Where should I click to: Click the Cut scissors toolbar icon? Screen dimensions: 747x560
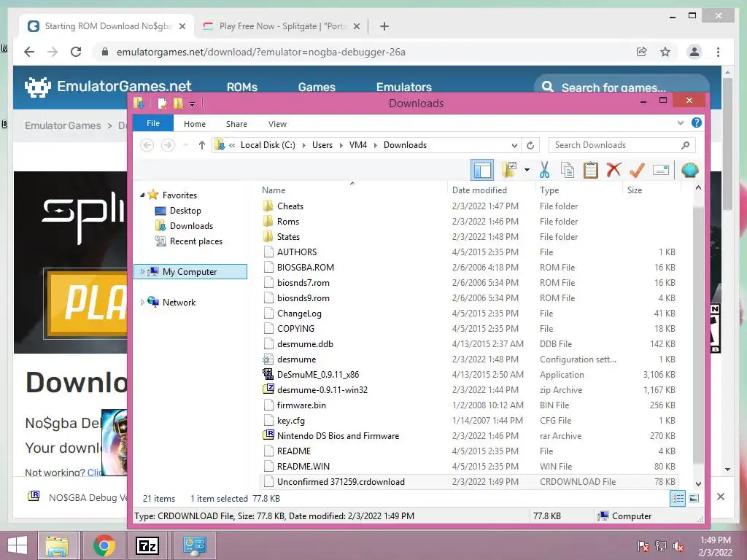[544, 170]
